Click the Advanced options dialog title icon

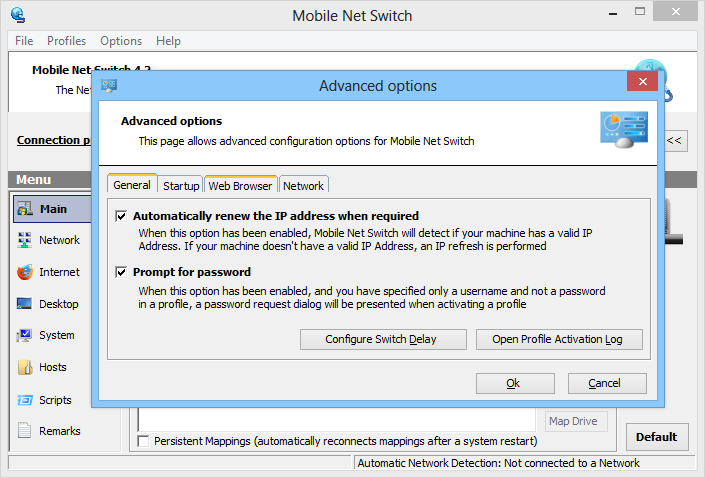coord(109,85)
